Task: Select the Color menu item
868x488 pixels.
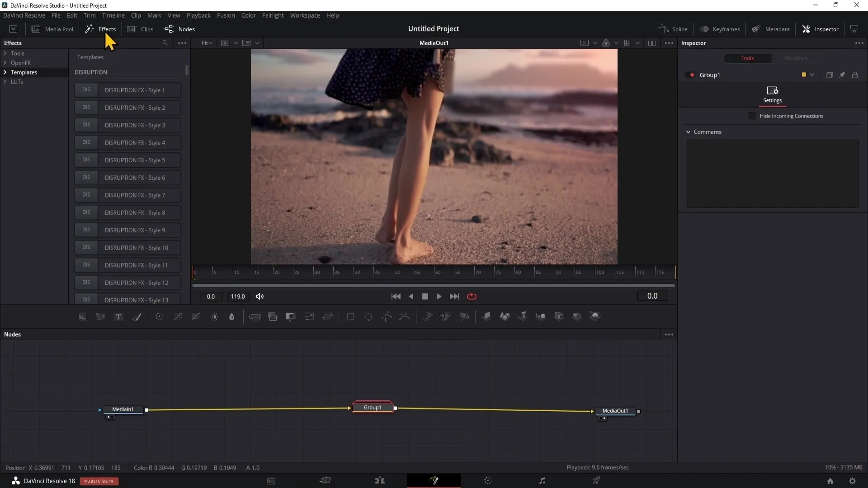Action: tap(249, 15)
